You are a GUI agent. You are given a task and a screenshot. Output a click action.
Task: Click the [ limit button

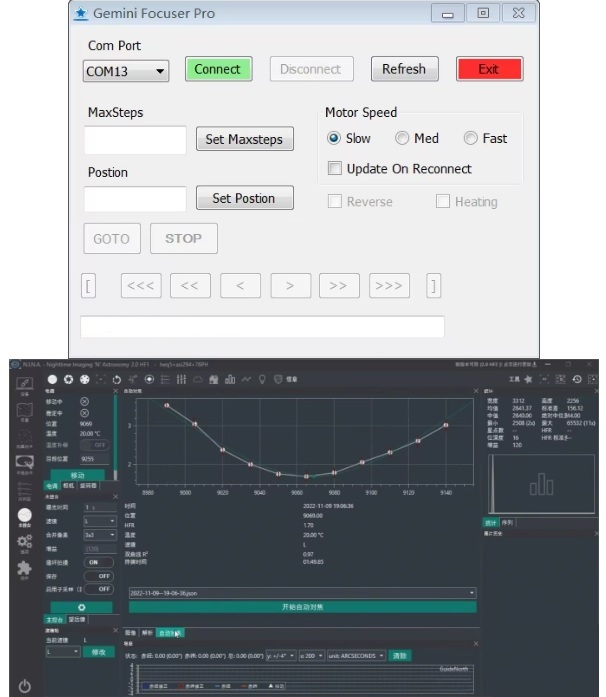pos(88,285)
